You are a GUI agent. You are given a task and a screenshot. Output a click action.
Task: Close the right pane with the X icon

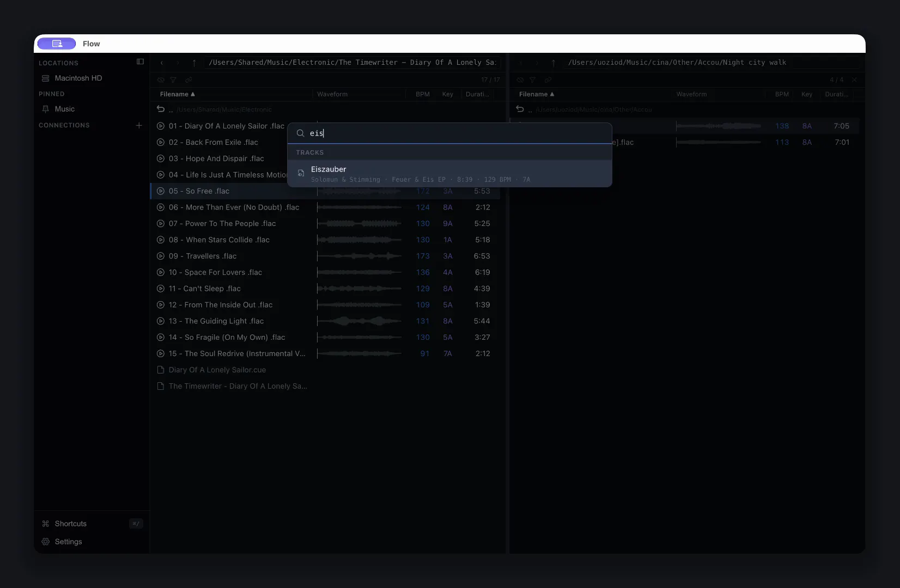point(854,79)
